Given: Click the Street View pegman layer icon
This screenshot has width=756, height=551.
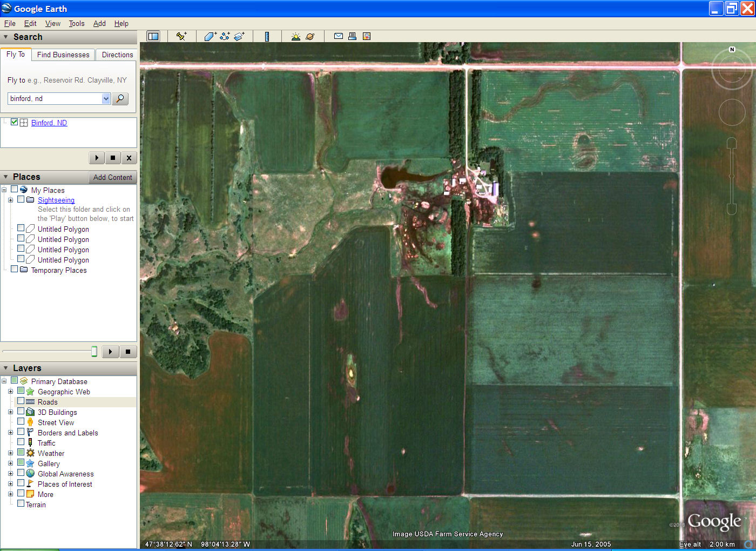Looking at the screenshot, I should [30, 422].
